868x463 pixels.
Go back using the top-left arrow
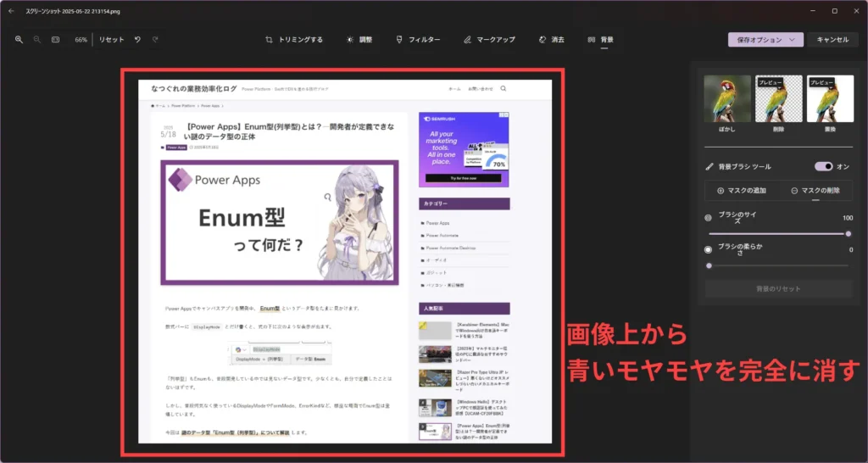(x=11, y=11)
